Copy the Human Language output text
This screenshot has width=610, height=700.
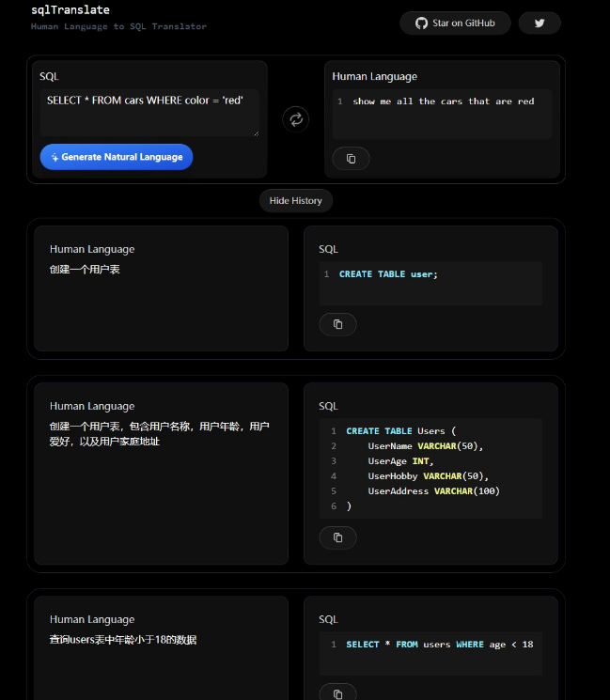click(x=351, y=159)
